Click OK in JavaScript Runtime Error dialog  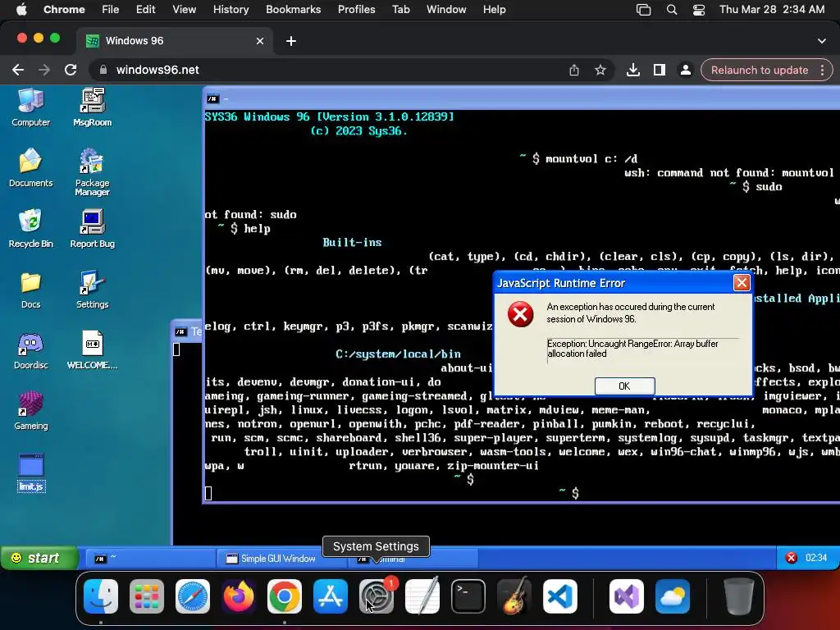click(624, 386)
